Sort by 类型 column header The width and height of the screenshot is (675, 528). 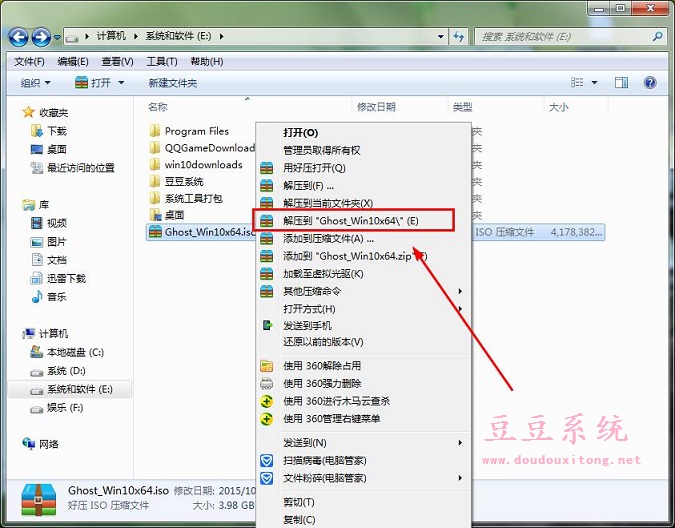(463, 107)
